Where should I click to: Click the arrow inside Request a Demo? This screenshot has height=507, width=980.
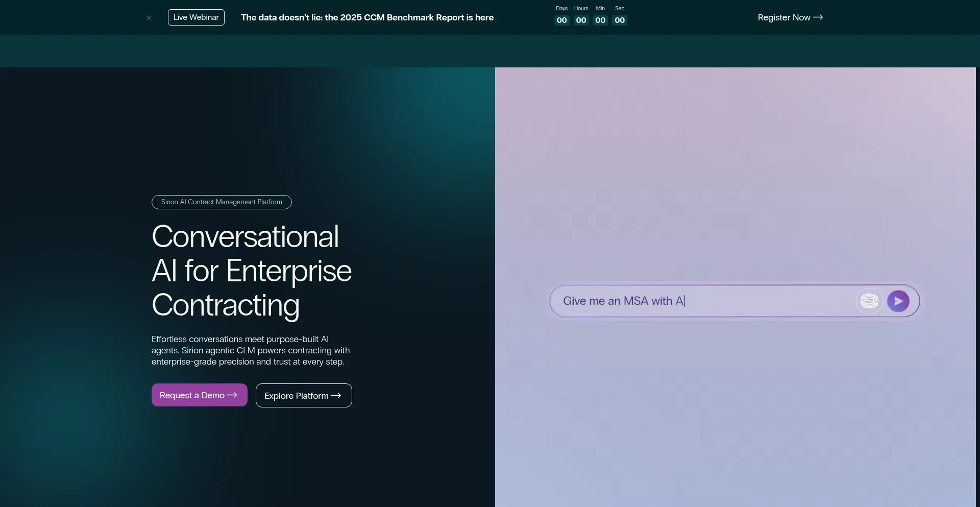click(x=232, y=395)
